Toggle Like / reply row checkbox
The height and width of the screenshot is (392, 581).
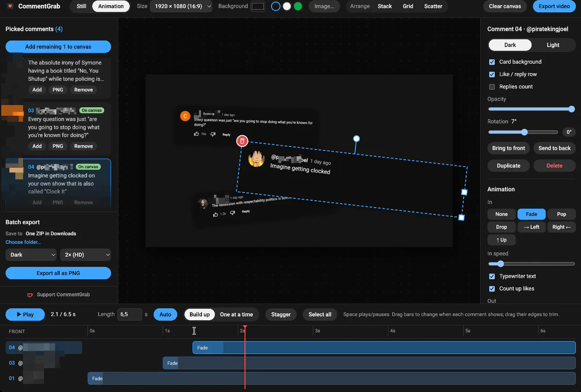pyautogui.click(x=492, y=74)
